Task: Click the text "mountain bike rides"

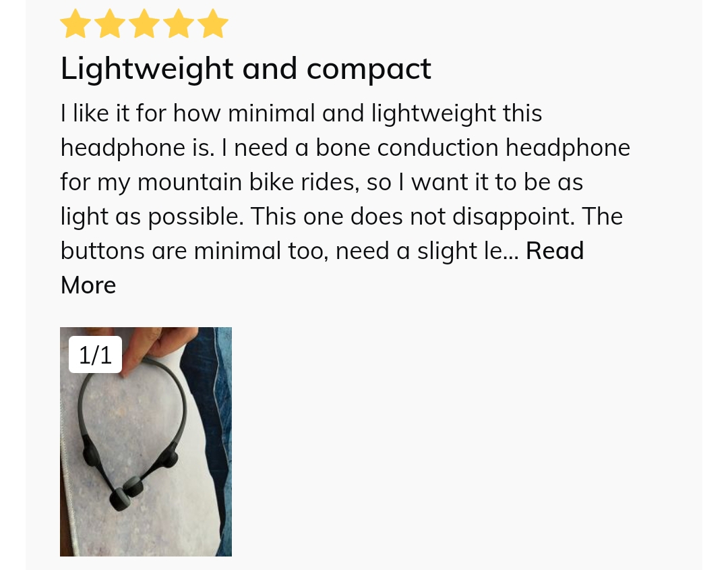Action: point(247,182)
